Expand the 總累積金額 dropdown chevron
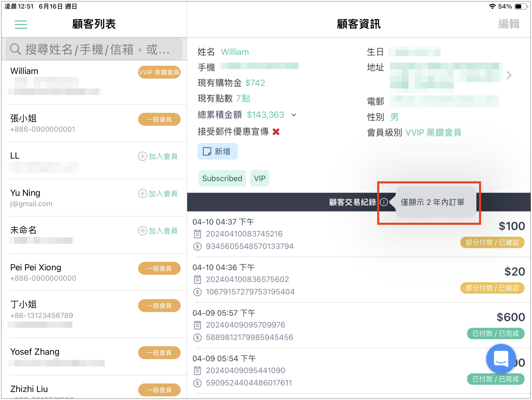 pyautogui.click(x=294, y=115)
